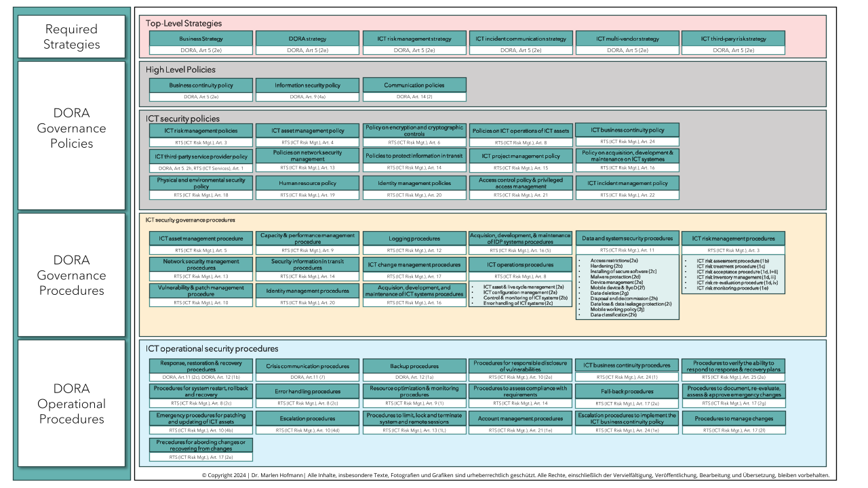Click the Identity management procedures box

pyautogui.click(x=307, y=291)
